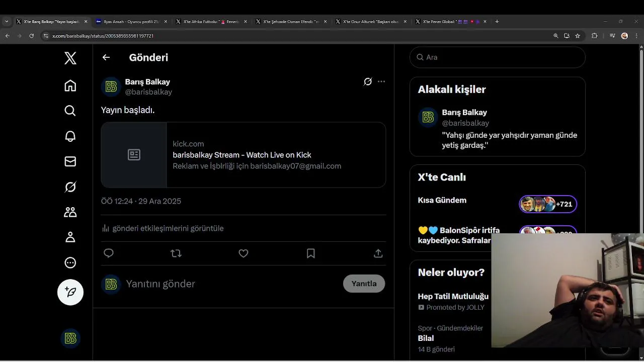Image resolution: width=644 pixels, height=362 pixels.
Task: Open the browser three-dot menu
Action: (636, 36)
